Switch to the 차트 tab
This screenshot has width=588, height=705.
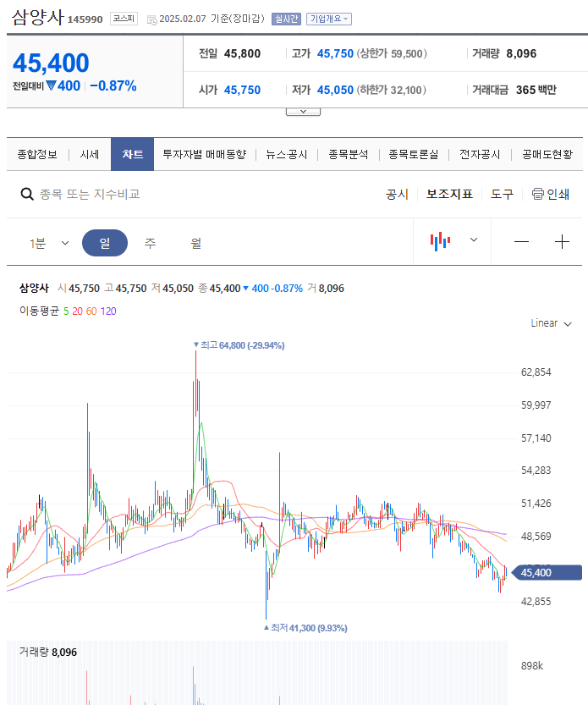tap(132, 154)
